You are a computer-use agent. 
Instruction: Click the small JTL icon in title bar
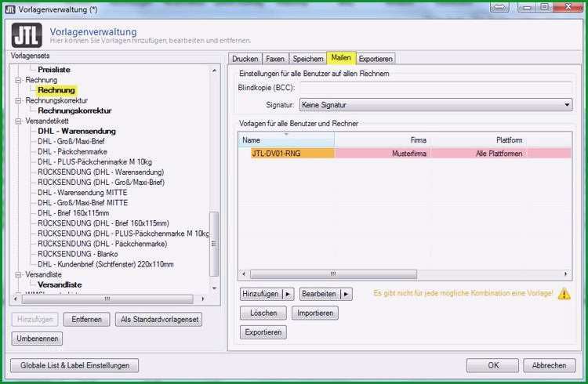coord(10,9)
